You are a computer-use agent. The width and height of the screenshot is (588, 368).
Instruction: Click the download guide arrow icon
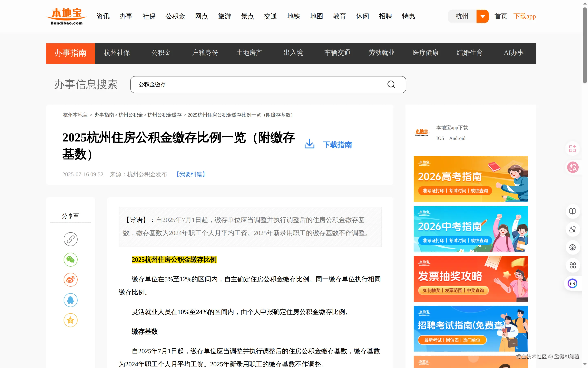pyautogui.click(x=309, y=144)
